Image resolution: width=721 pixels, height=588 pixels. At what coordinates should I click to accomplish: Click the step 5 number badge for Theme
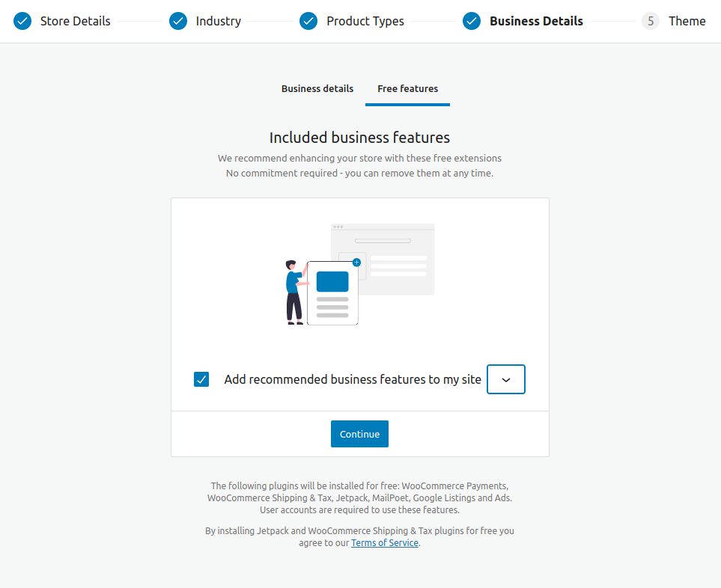click(x=650, y=21)
